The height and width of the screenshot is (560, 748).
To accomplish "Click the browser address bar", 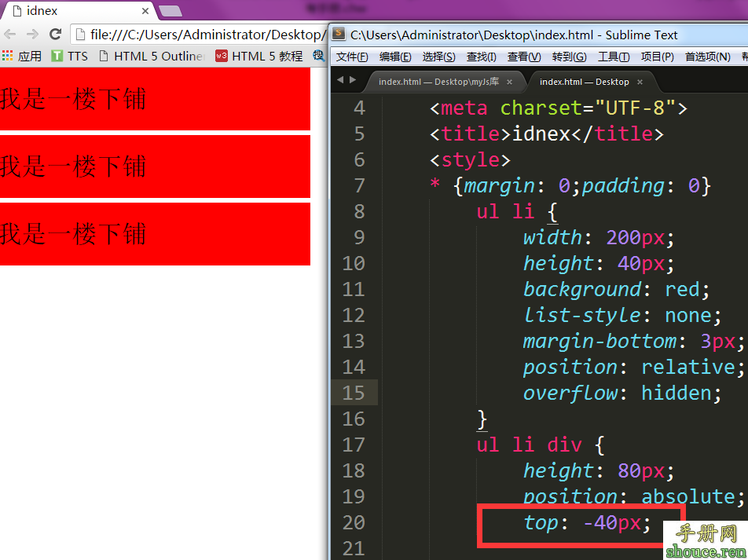I will (x=204, y=35).
